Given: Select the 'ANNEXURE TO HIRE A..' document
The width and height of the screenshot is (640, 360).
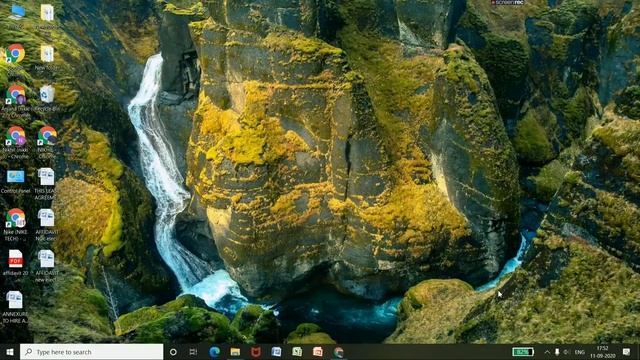Looking at the screenshot, I should (x=15, y=306).
